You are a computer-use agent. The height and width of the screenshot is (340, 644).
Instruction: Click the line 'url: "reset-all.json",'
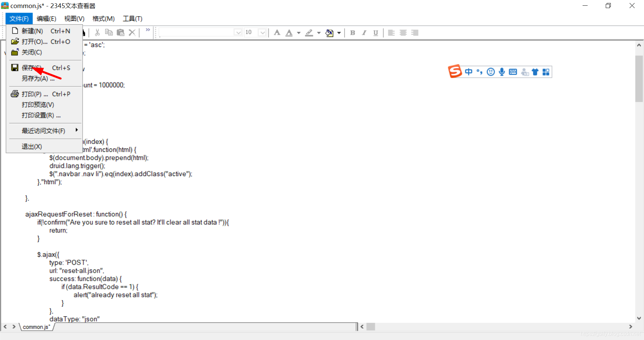tap(77, 271)
